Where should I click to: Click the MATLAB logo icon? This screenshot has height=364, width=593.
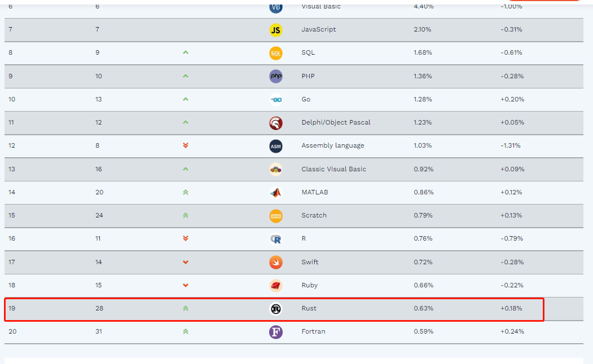coord(276,193)
